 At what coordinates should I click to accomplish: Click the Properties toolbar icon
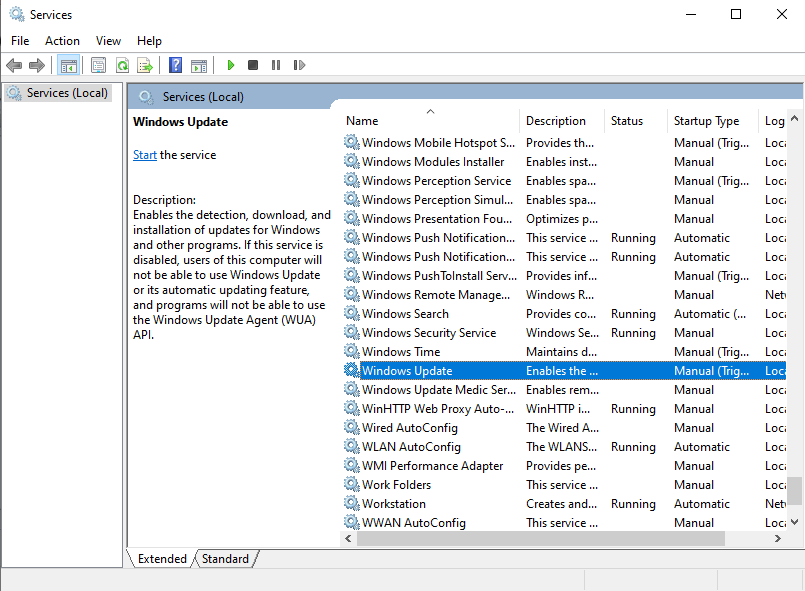point(98,65)
